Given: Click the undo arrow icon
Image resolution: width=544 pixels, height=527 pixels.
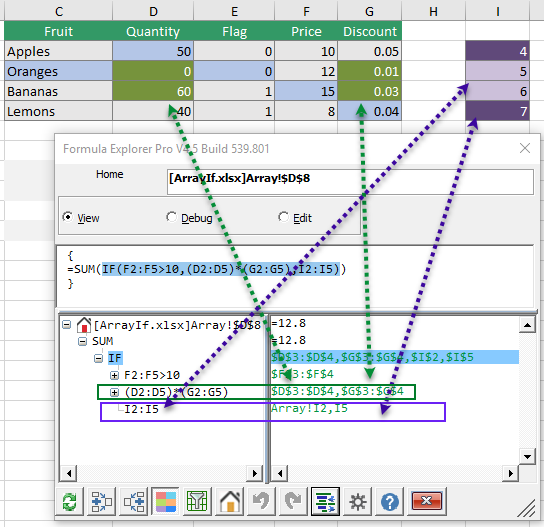Looking at the screenshot, I should pyautogui.click(x=261, y=501).
